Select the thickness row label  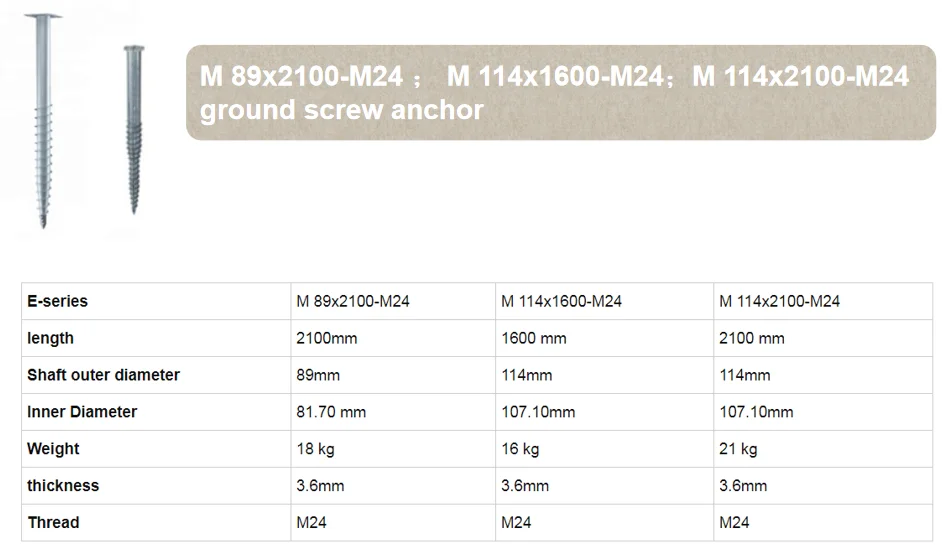click(x=63, y=485)
